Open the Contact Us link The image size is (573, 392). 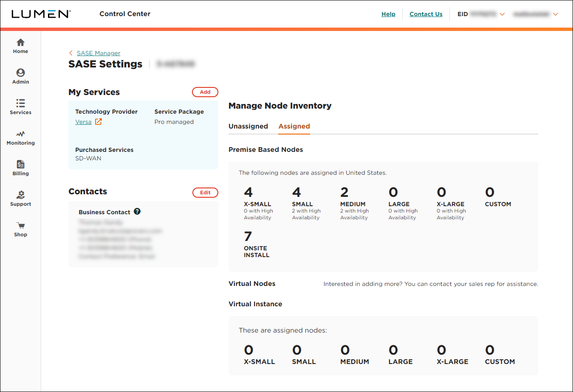click(x=426, y=14)
